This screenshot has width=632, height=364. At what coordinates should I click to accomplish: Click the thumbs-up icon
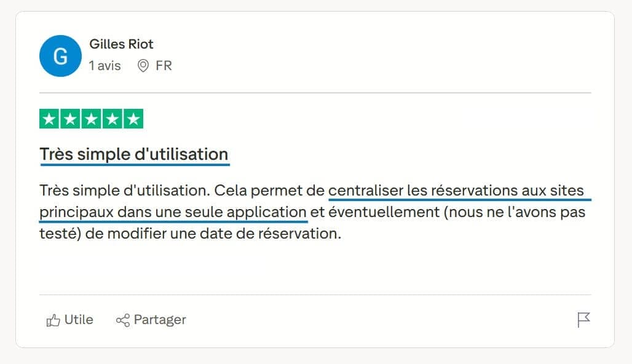coord(53,320)
